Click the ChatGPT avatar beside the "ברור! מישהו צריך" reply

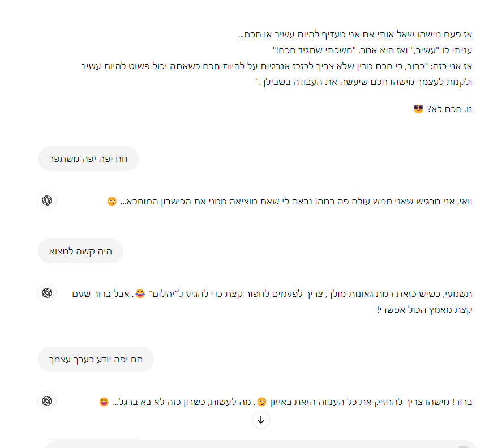tap(47, 401)
